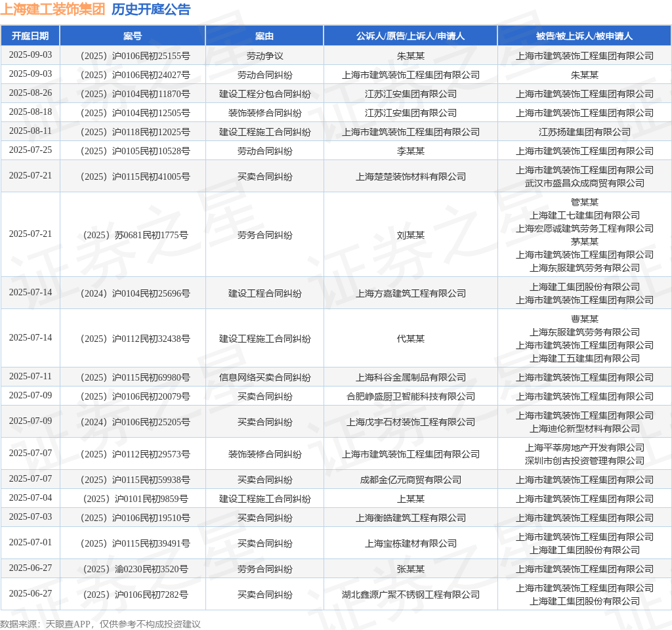Select plaintiff 湖北鑫源广聚不锈钢工程有限公司

pos(411,595)
